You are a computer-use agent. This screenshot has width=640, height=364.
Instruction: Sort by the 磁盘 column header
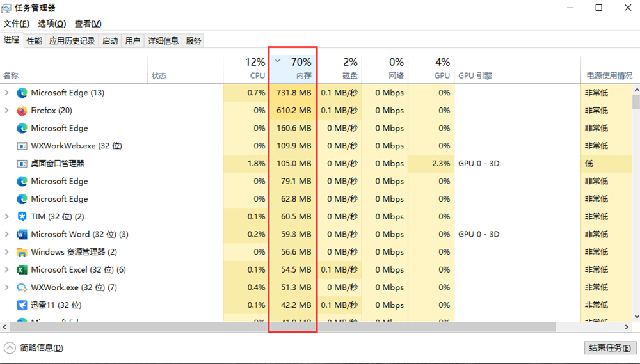[340, 68]
